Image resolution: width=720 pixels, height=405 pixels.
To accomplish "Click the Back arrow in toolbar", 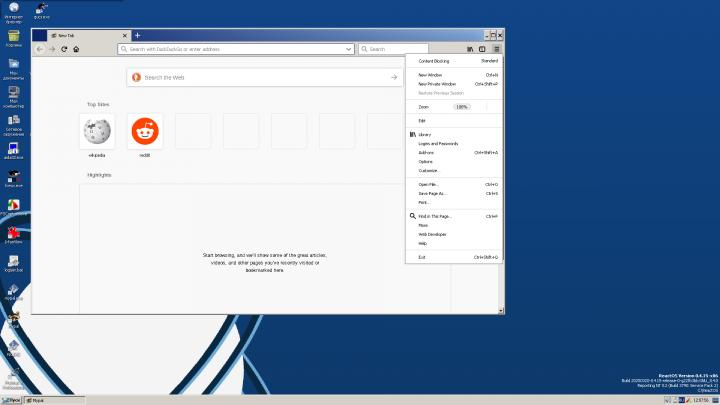I will 40,48.
